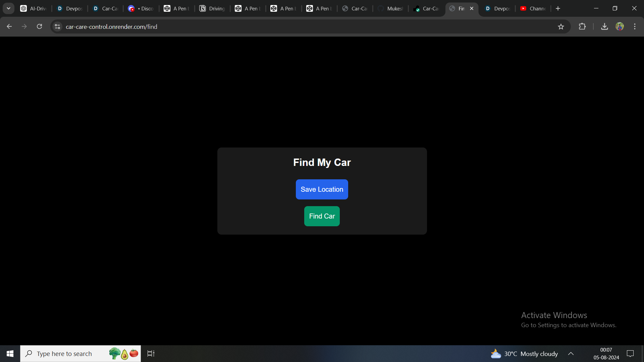This screenshot has height=362, width=644.
Task: Open the Task View icon in taskbar
Action: 151,354
